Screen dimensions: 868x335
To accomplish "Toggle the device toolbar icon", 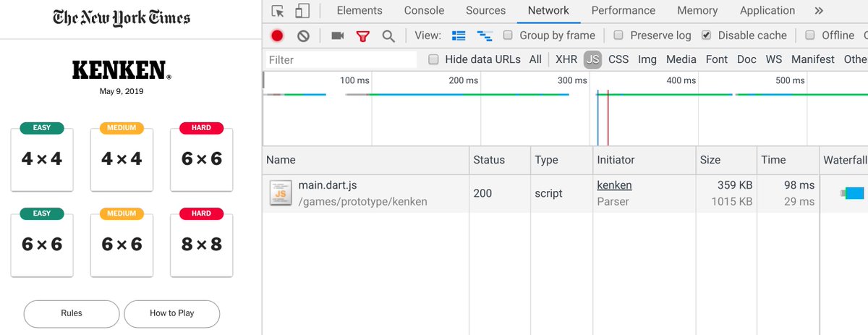I will (302, 11).
